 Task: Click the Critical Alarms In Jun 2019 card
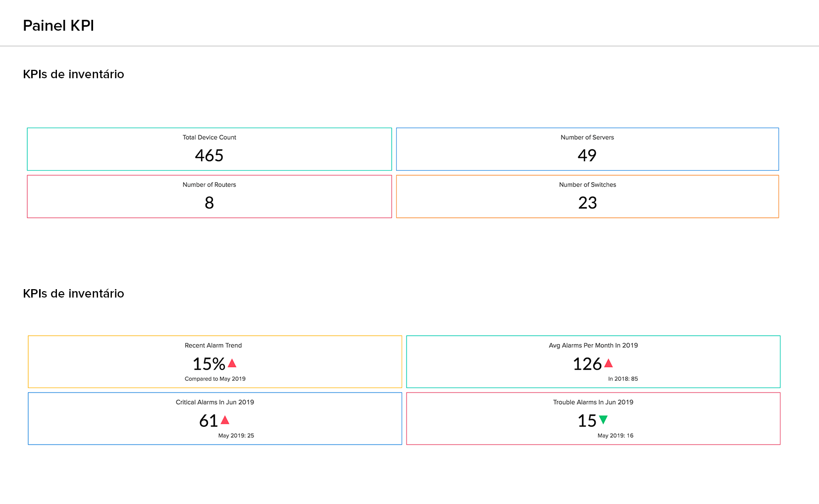(215, 418)
